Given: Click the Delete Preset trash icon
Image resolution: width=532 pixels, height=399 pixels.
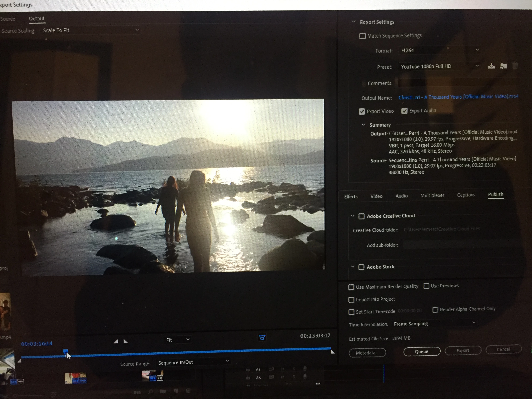Looking at the screenshot, I should click(x=515, y=66).
